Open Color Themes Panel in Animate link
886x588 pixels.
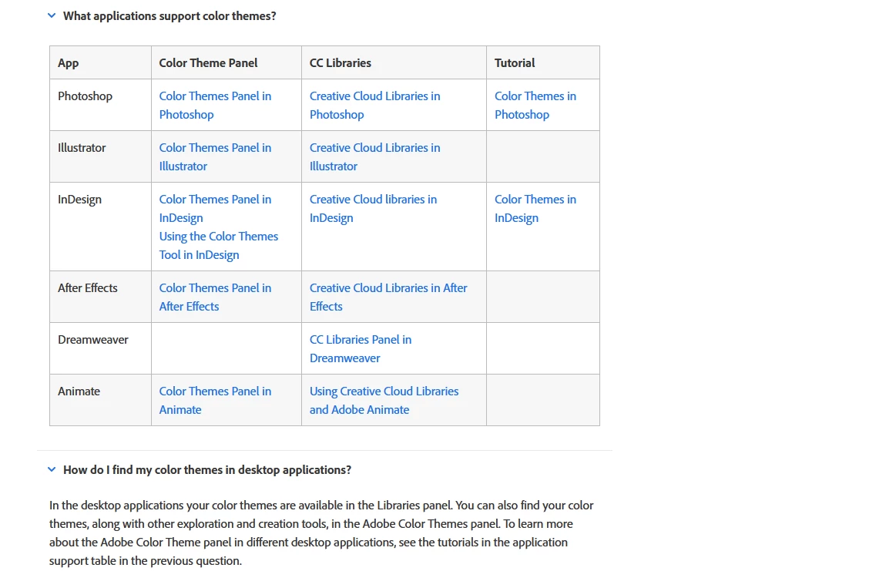coord(215,400)
